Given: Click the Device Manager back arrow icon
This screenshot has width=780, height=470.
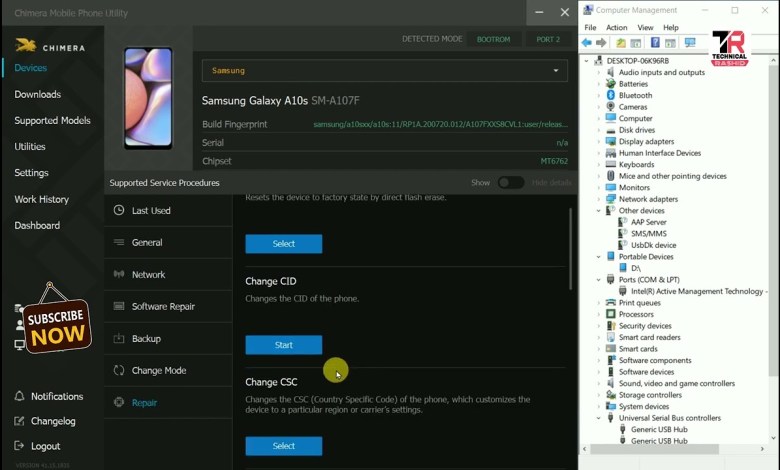Looking at the screenshot, I should point(587,43).
